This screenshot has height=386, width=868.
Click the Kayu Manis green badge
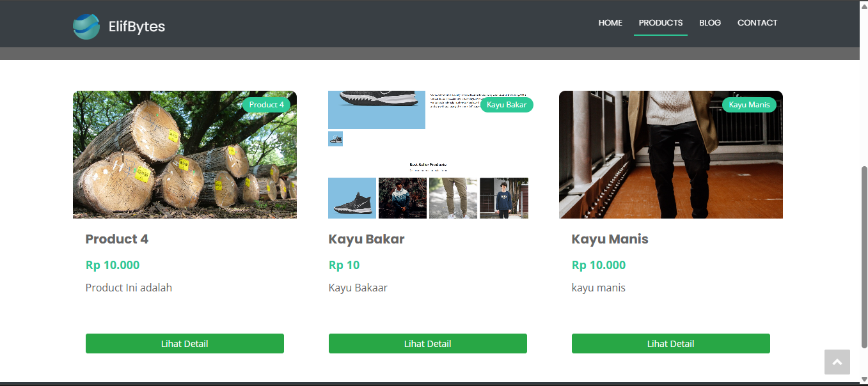pyautogui.click(x=749, y=105)
